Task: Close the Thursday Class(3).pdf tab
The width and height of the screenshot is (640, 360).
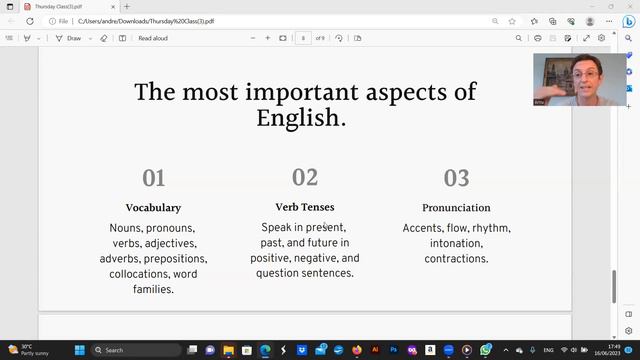Action: 113,7
